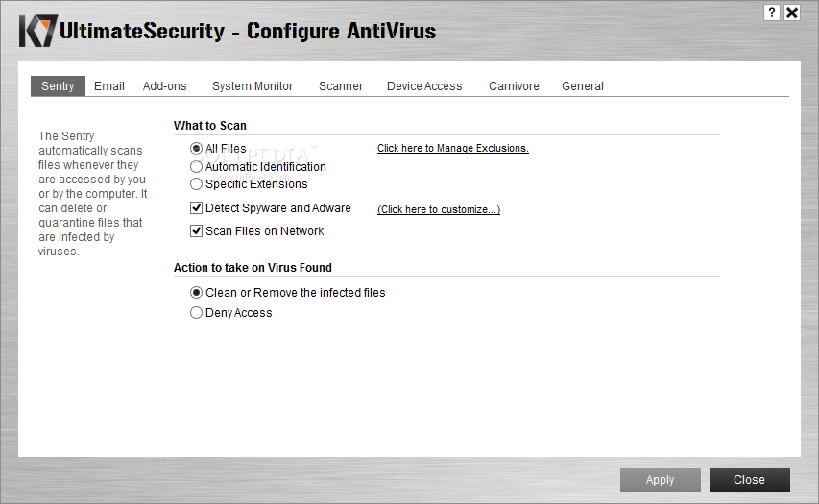Open the Add-ons tab
Screen dimensions: 819x504
pos(164,86)
